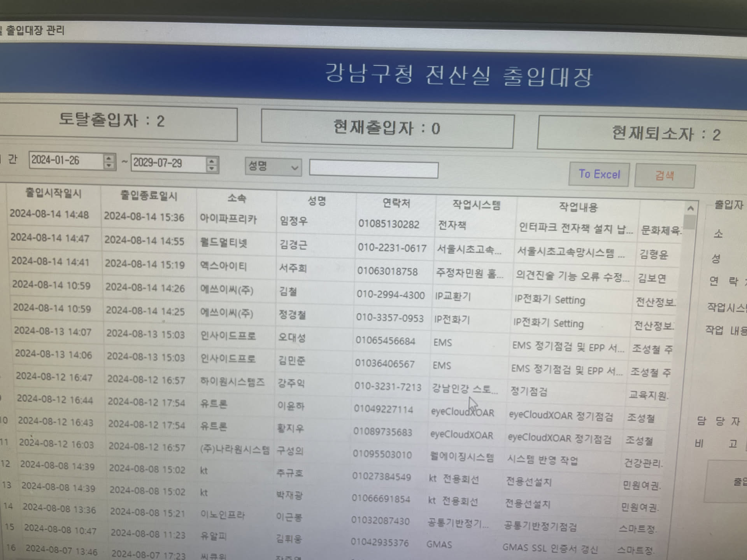Decrement the end date 2029-07-29 down arrow

click(212, 168)
